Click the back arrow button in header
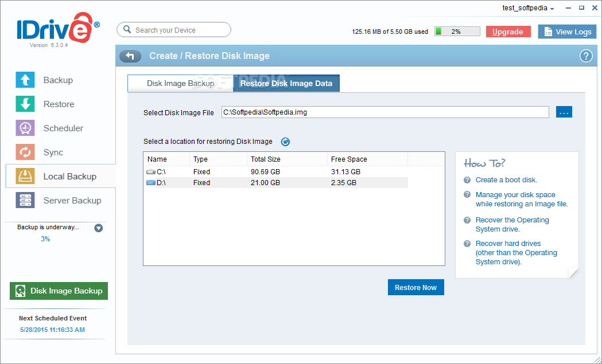This screenshot has width=602, height=364. [x=130, y=56]
